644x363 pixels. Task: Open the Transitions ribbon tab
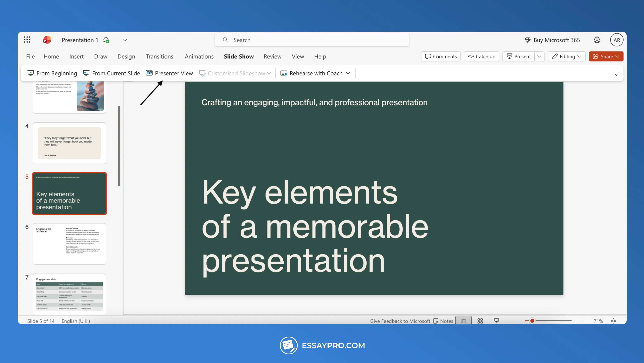[x=160, y=57]
